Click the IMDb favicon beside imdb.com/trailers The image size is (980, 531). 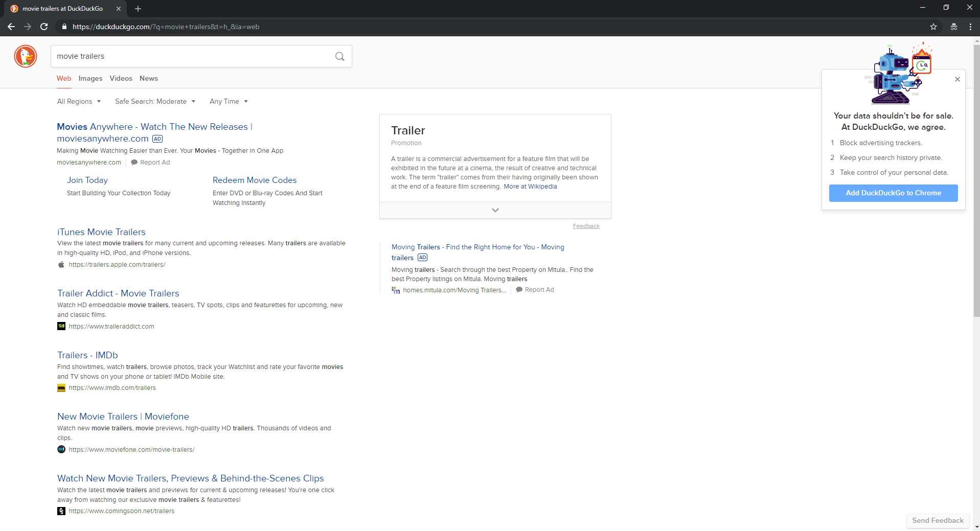(x=61, y=388)
